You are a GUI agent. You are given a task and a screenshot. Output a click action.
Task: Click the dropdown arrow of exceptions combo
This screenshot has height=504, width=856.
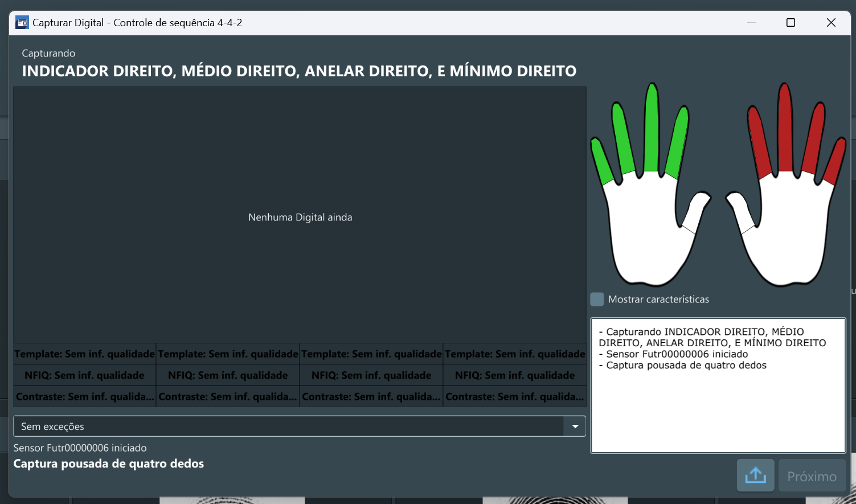[575, 427]
